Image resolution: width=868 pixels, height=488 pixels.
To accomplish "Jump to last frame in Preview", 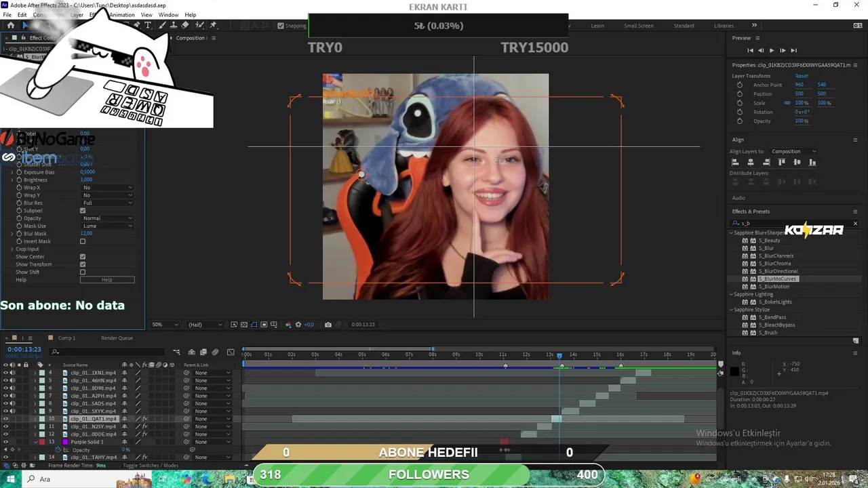I will [x=793, y=50].
